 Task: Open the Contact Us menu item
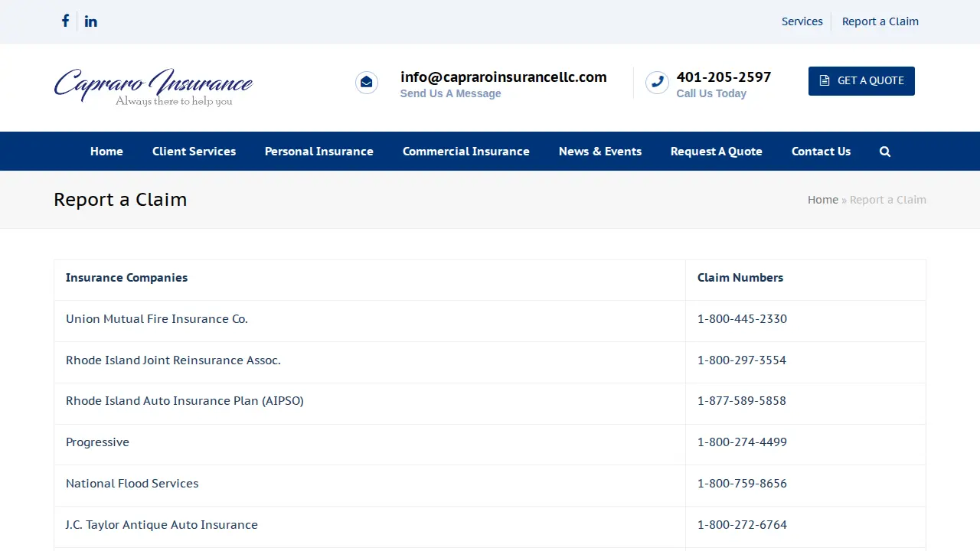(x=821, y=152)
